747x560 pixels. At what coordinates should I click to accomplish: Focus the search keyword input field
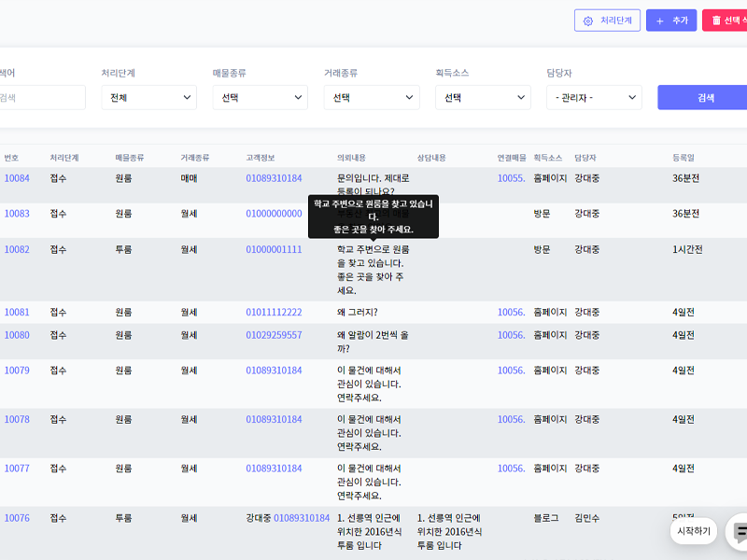pyautogui.click(x=42, y=98)
